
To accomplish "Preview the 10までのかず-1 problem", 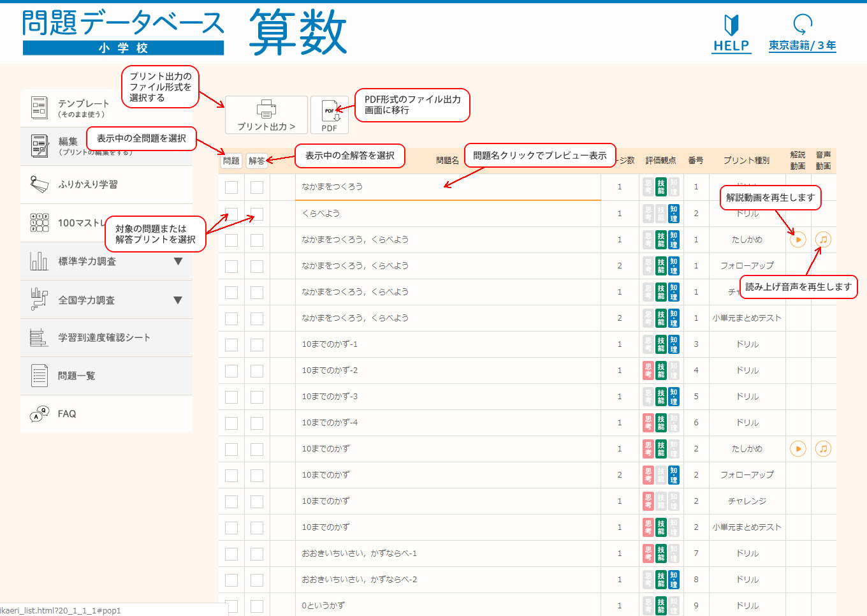I will point(330,344).
